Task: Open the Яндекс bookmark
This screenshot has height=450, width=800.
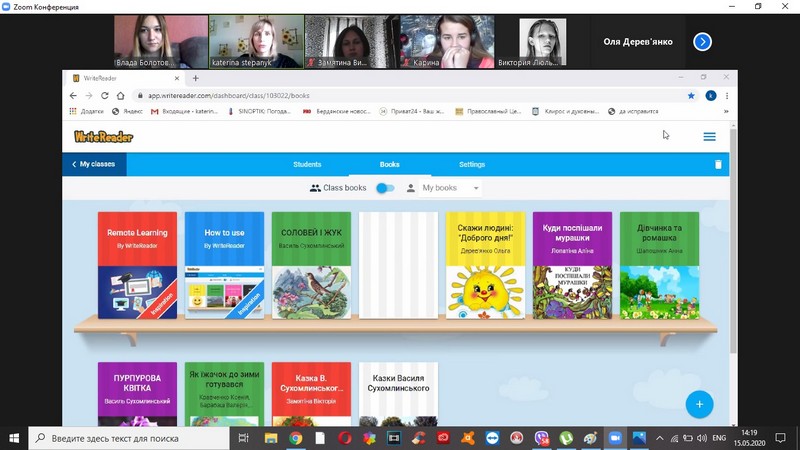Action: pyautogui.click(x=128, y=111)
